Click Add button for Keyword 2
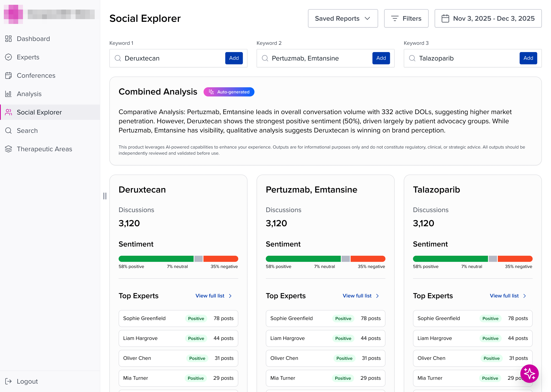This screenshot has height=392, width=551. pos(381,58)
